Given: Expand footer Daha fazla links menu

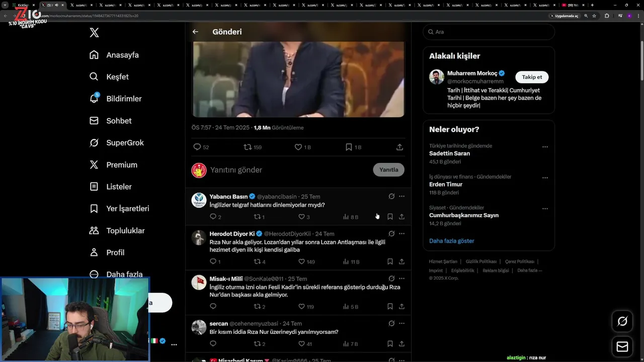Looking at the screenshot, I should click(530, 270).
